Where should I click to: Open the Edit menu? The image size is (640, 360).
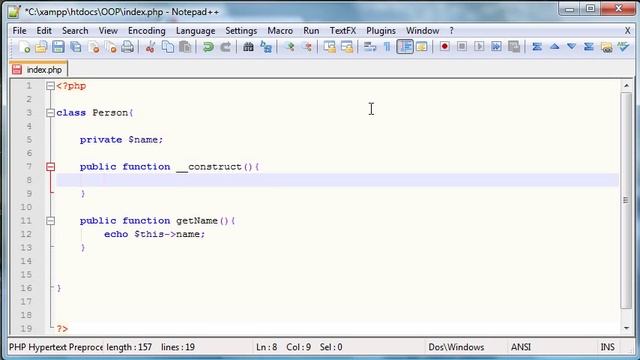44,31
